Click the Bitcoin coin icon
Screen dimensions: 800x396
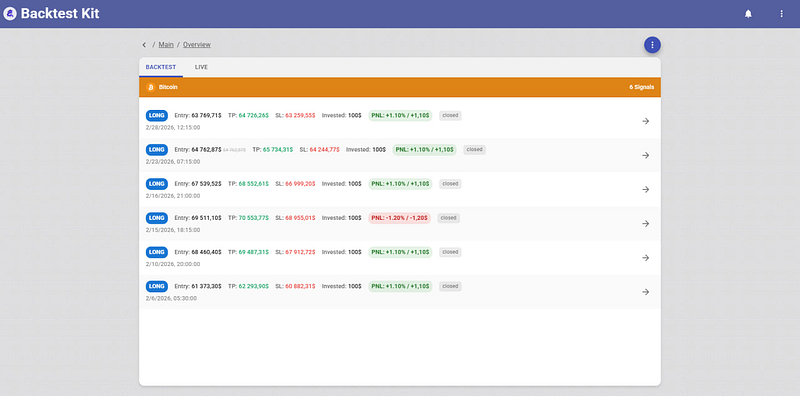tap(151, 87)
